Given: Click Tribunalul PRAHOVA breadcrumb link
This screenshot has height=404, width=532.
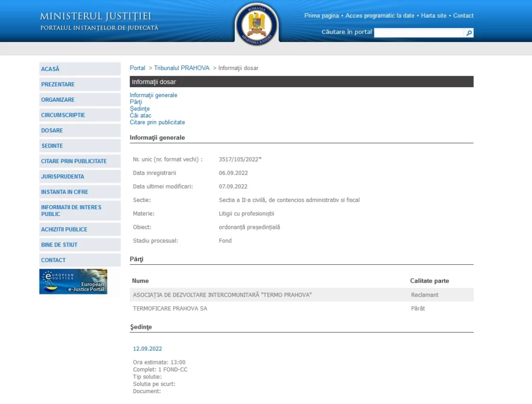Looking at the screenshot, I should coord(181,68).
